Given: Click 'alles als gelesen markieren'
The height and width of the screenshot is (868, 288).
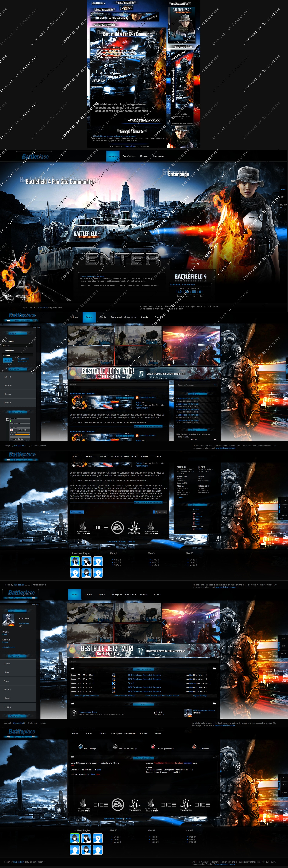Looking at the screenshot, I should (87, 695).
